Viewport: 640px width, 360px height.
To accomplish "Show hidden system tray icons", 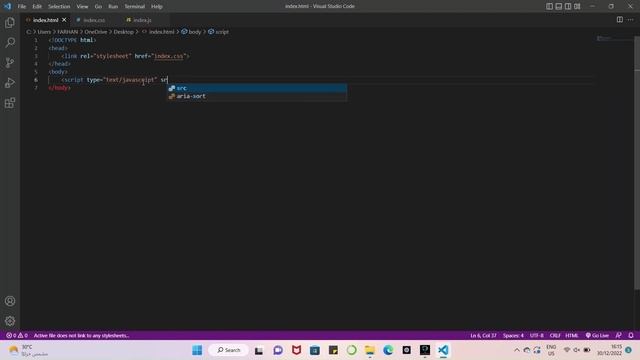I will click(x=517, y=350).
